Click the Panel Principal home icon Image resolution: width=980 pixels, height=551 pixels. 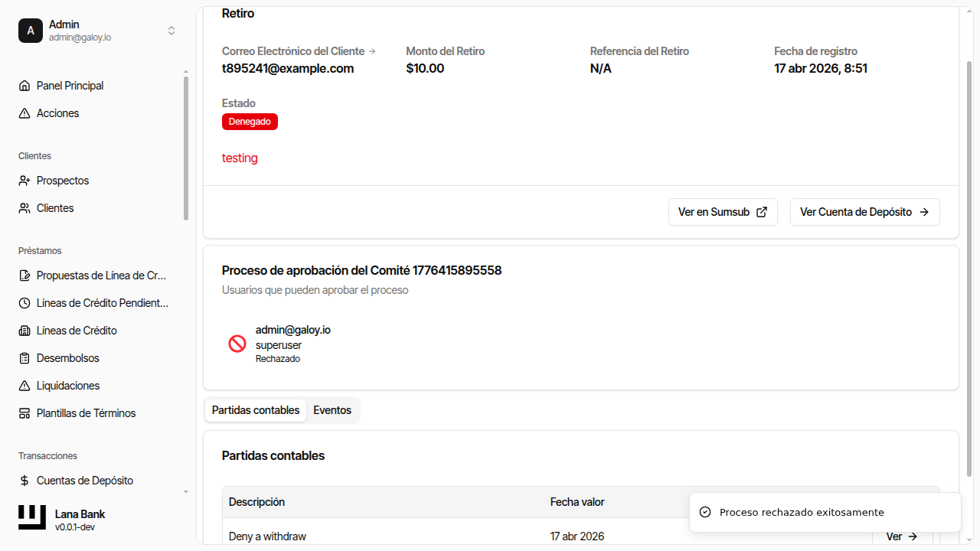pyautogui.click(x=24, y=86)
